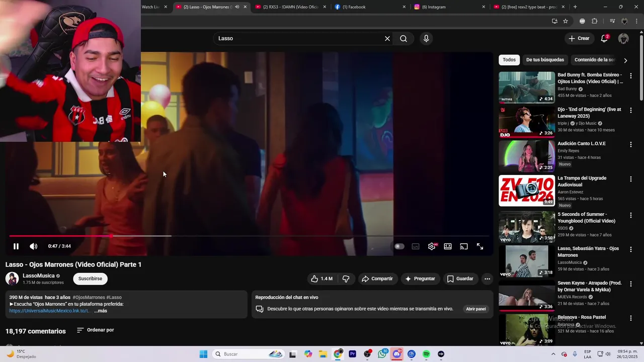Open options for the Youngblood video
This screenshot has height=362, width=644.
point(631,215)
